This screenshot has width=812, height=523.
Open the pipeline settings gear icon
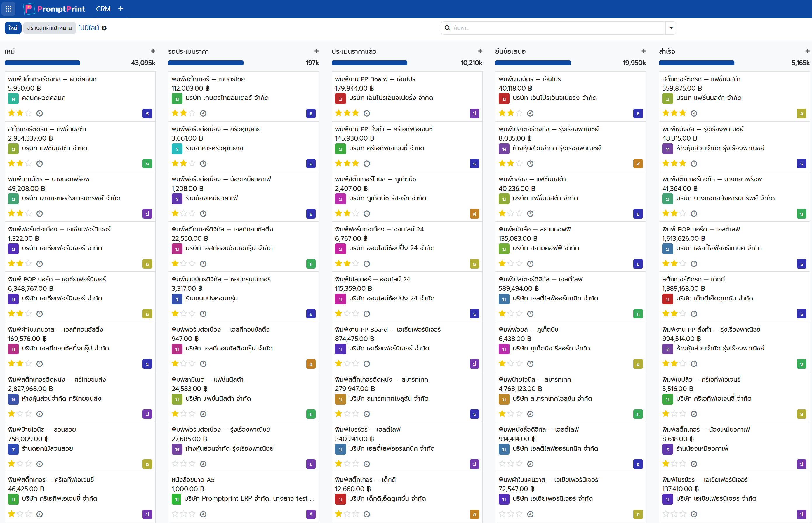tap(104, 28)
